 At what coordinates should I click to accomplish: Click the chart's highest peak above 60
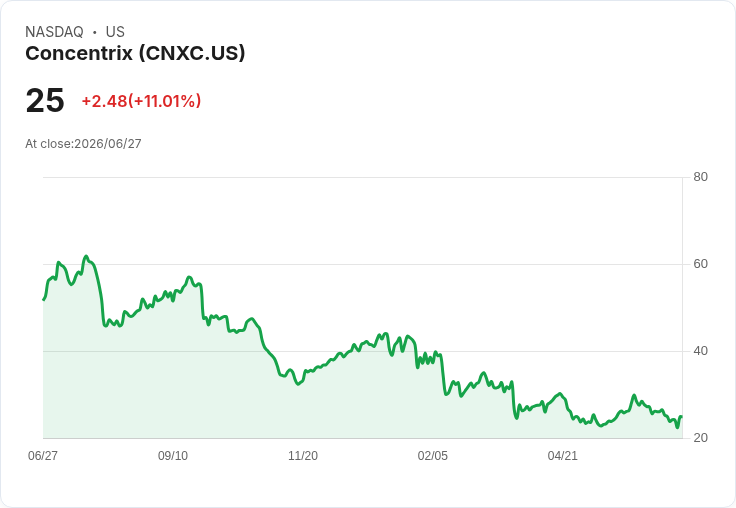tap(86, 256)
